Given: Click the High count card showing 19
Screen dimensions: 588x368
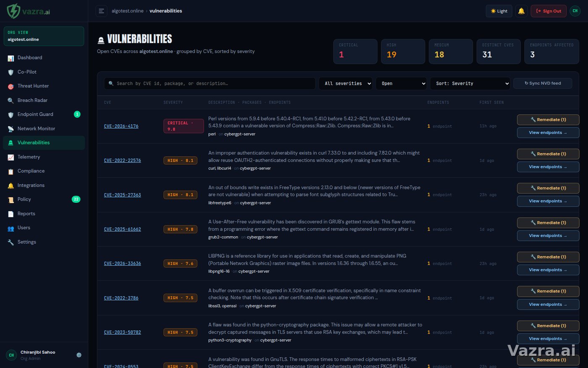Looking at the screenshot, I should [403, 51].
